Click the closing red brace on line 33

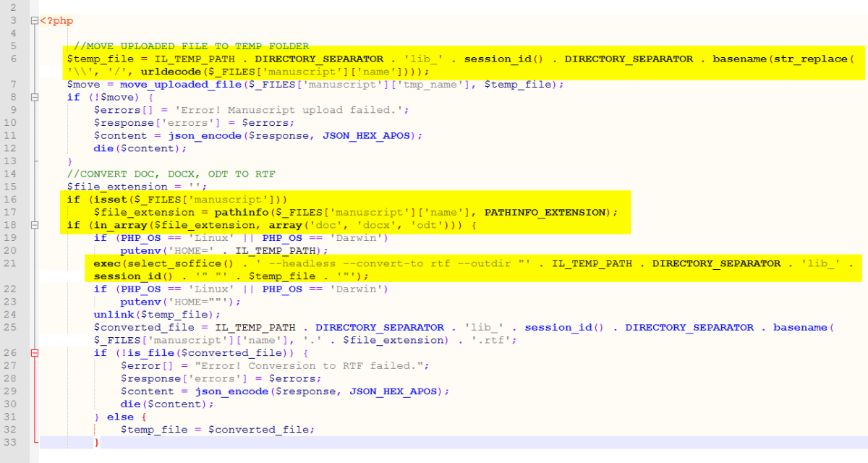coord(97,442)
